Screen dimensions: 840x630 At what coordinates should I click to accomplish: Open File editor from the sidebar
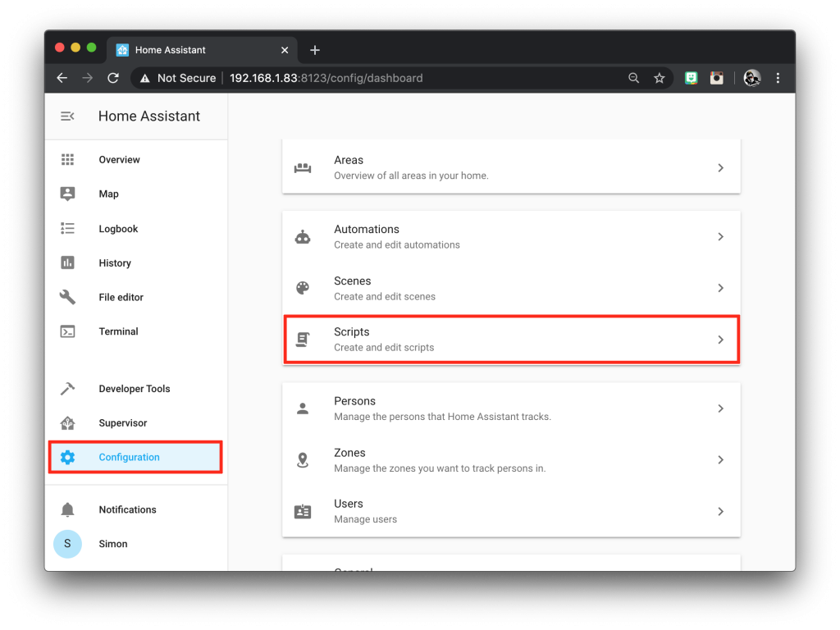(x=136, y=297)
